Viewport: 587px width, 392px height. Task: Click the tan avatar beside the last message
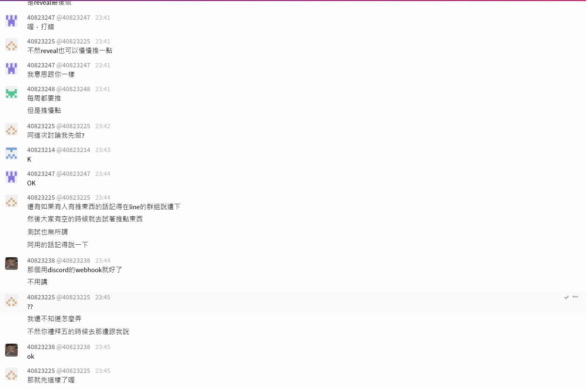coord(11,374)
